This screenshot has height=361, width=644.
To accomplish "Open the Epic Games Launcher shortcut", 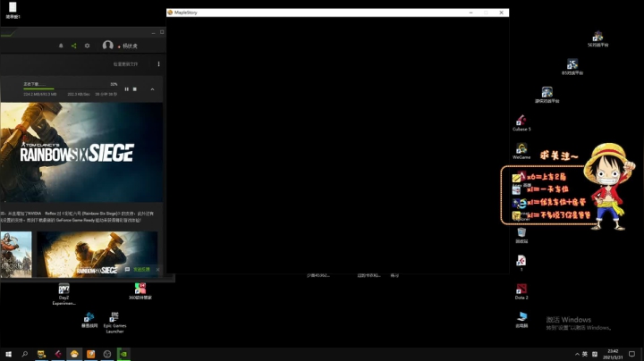I will (114, 323).
